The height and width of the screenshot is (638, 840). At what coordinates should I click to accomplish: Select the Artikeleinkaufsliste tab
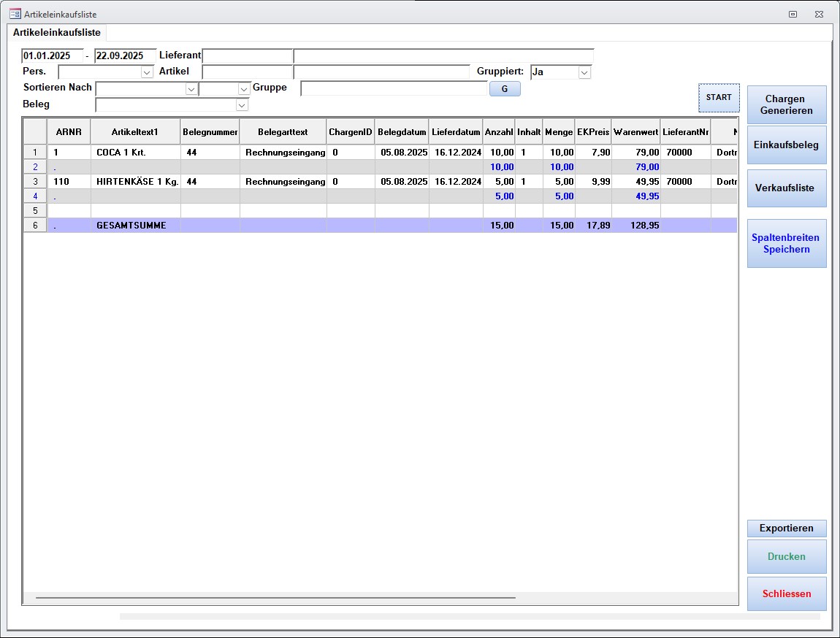[x=57, y=33]
